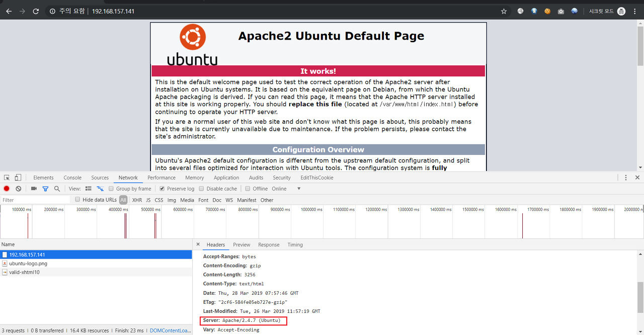
Task: Open the site security info icon
Action: tap(52, 11)
